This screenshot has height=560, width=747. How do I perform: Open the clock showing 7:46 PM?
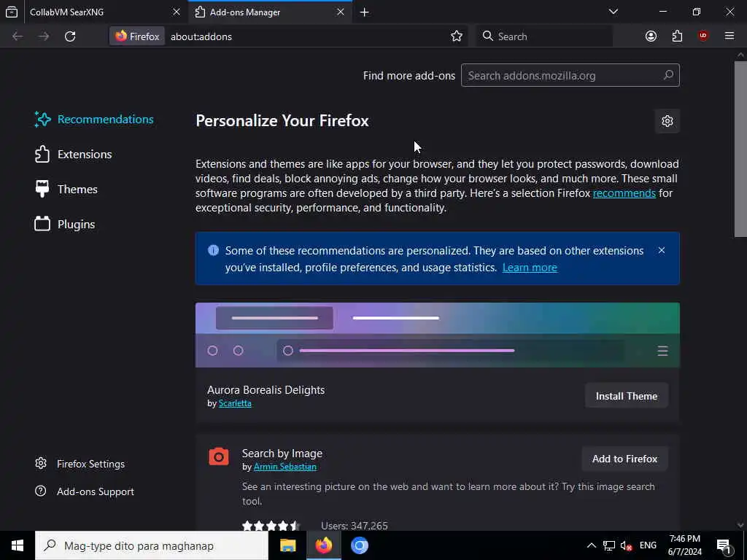click(x=684, y=545)
